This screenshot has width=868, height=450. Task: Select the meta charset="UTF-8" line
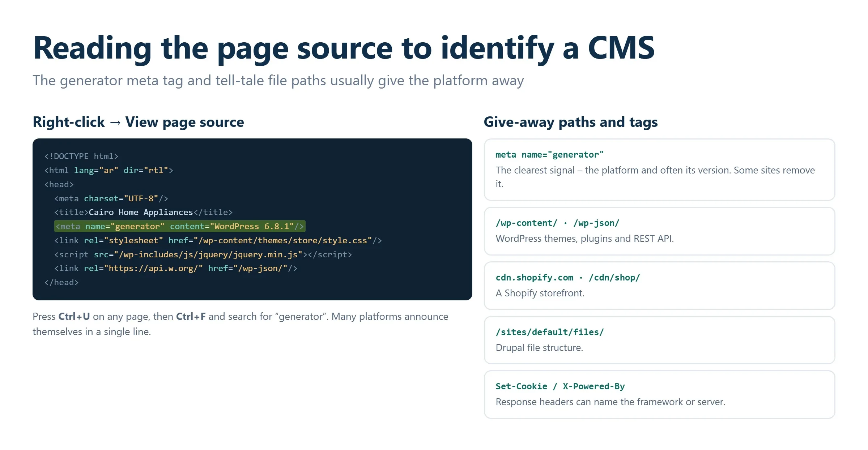coord(111,198)
